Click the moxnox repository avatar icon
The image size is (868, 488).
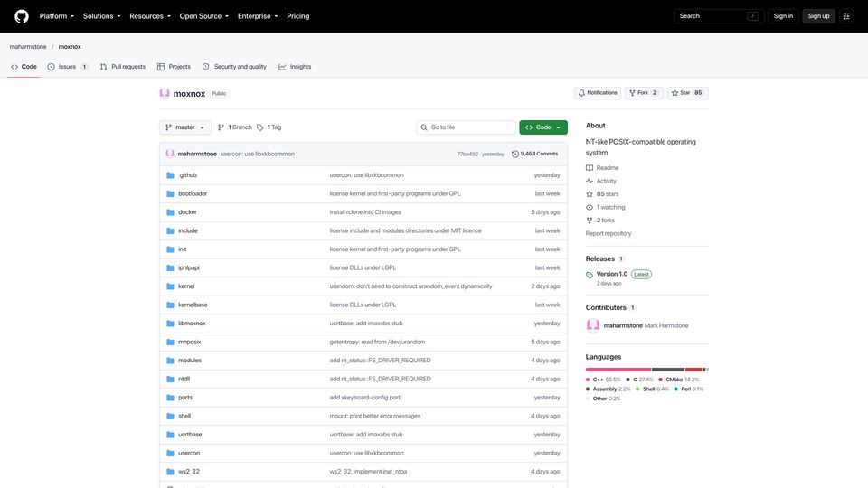tap(165, 93)
